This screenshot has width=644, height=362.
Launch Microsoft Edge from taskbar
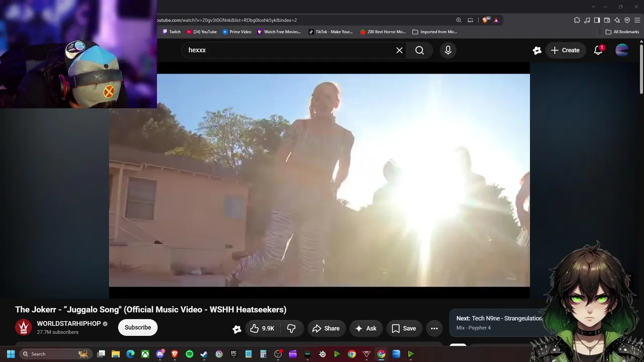[x=130, y=354]
